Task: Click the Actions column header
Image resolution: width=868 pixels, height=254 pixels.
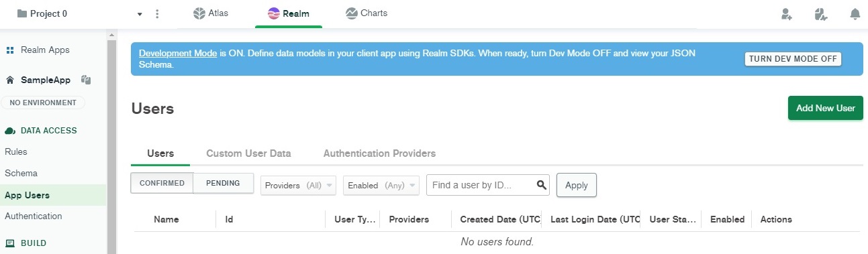Action: [x=776, y=219]
